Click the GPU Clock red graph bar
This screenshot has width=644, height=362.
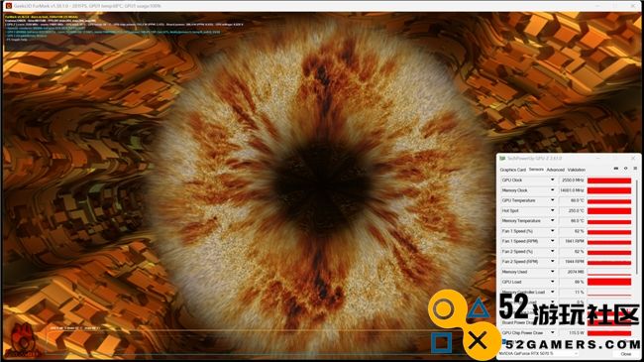609,181
